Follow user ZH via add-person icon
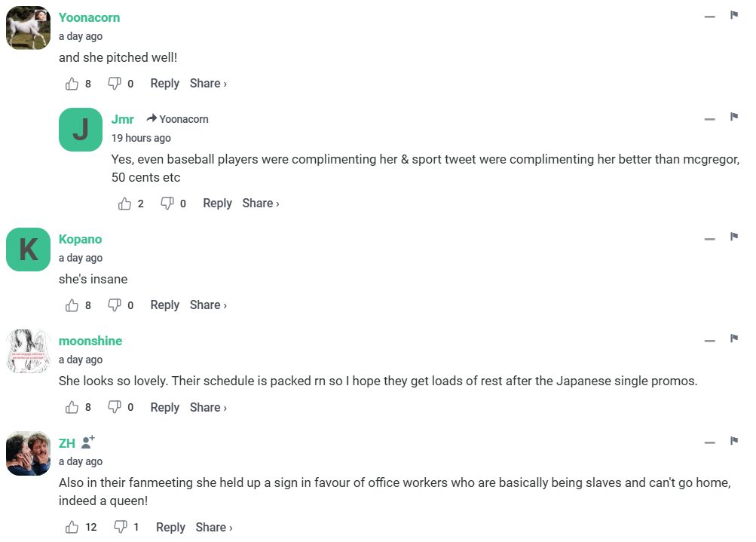The height and width of the screenshot is (542, 756). point(88,442)
